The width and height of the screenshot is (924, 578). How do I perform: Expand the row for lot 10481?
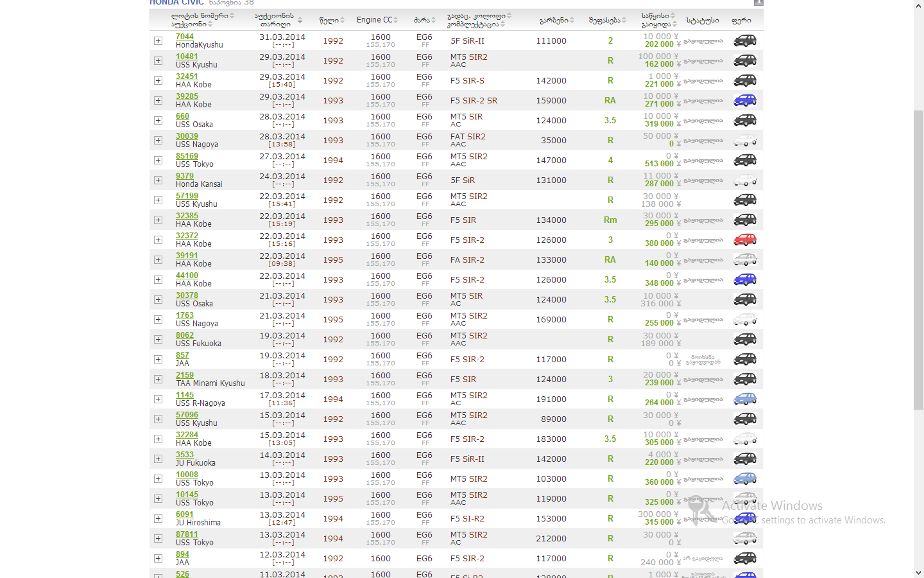tap(158, 60)
